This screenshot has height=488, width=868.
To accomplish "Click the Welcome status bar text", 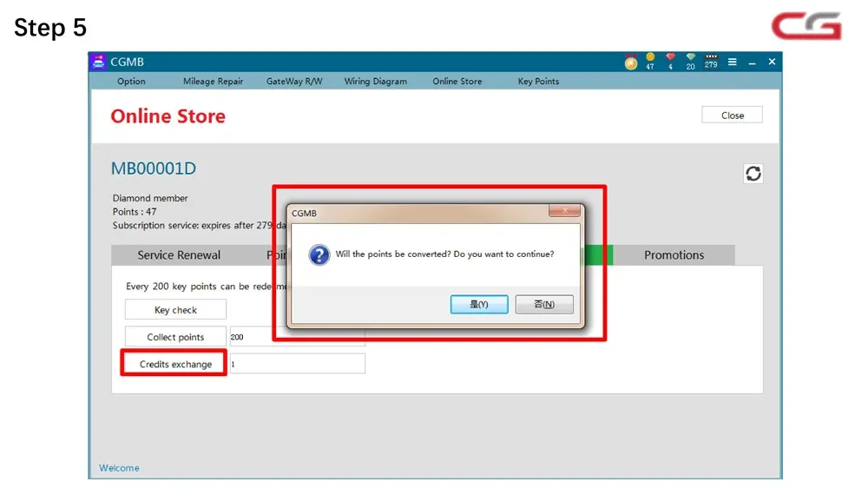I will 119,468.
